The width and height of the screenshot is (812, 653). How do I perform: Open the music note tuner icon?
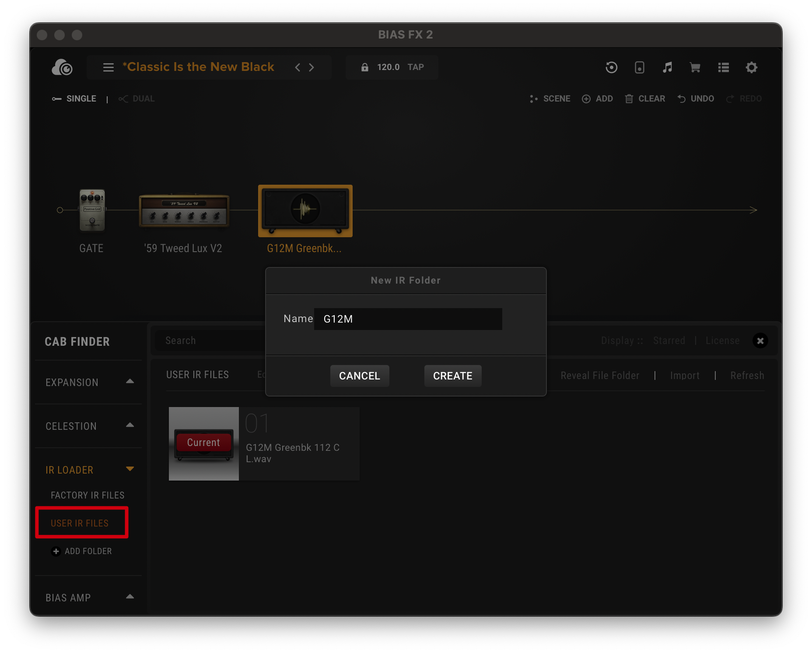point(667,67)
